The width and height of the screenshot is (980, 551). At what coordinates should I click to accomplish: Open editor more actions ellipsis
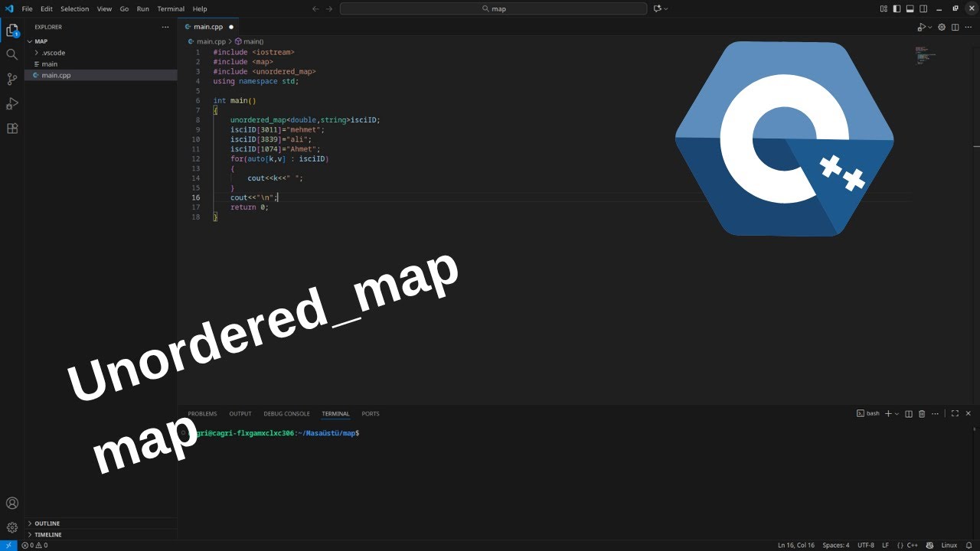pos(969,27)
